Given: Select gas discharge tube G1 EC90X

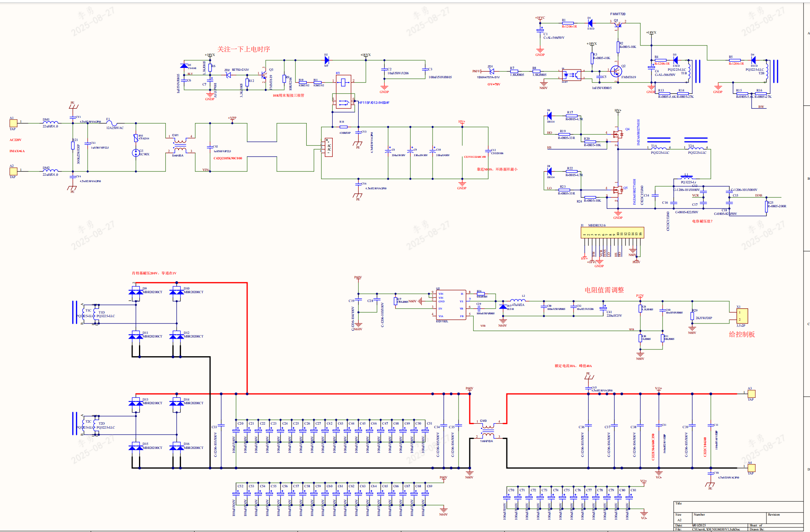Looking at the screenshot, I should click(136, 153).
